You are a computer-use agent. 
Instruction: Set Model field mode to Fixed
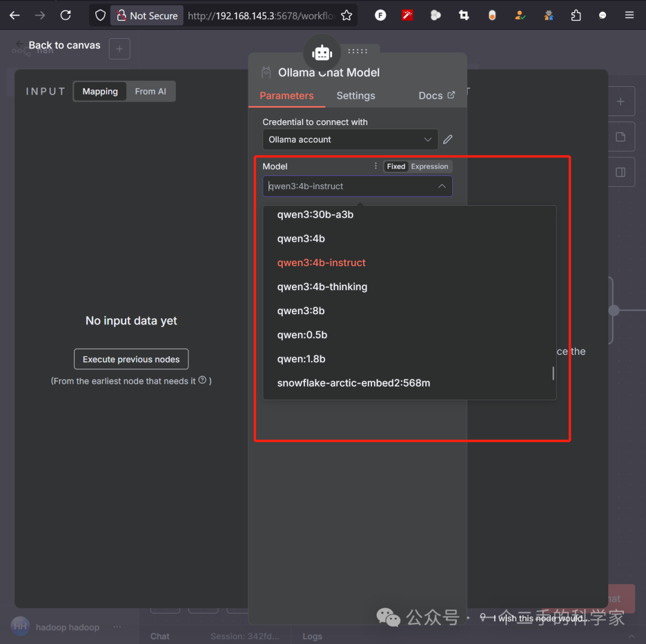click(396, 166)
